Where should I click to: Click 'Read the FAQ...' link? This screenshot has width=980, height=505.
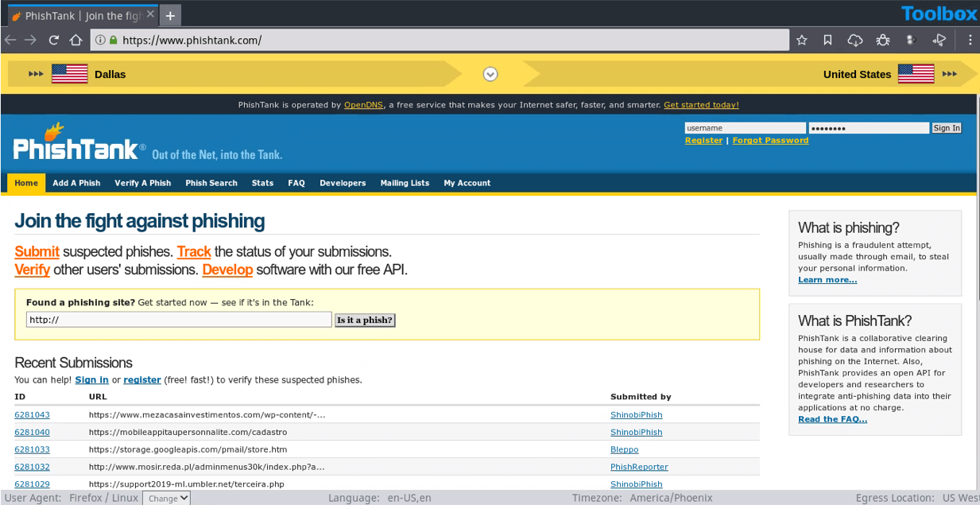pyautogui.click(x=832, y=419)
